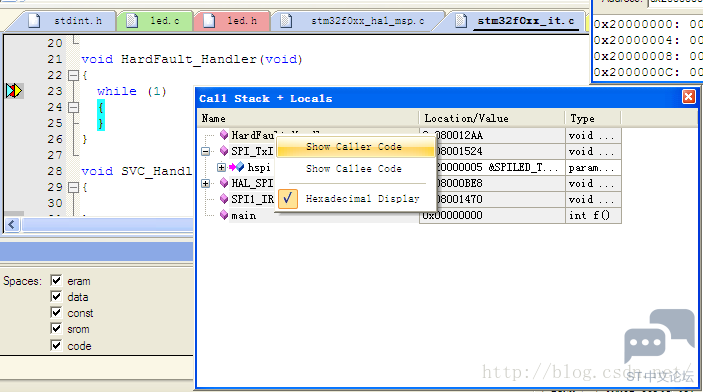Select the main row in call stack
This screenshot has width=703, height=392.
tap(409, 215)
